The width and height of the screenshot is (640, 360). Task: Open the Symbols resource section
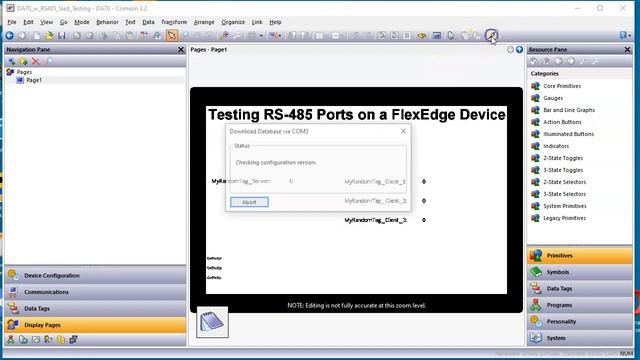pyautogui.click(x=580, y=272)
